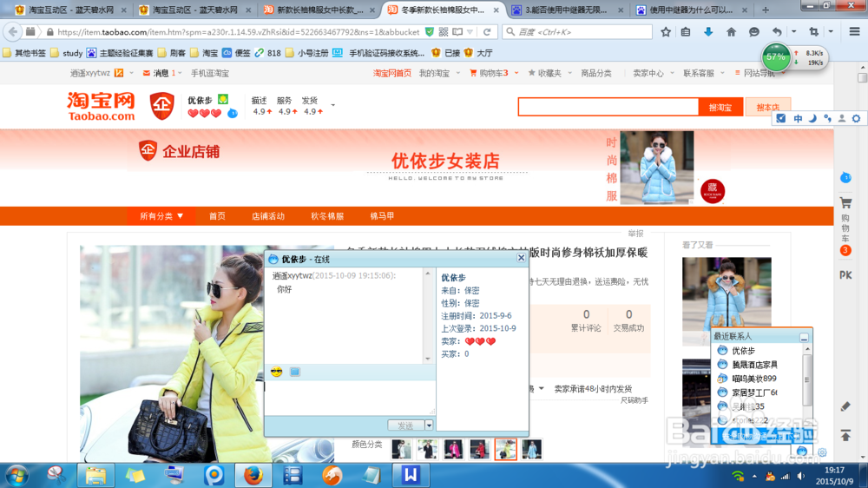Open file explorer from the taskbar

[95, 476]
